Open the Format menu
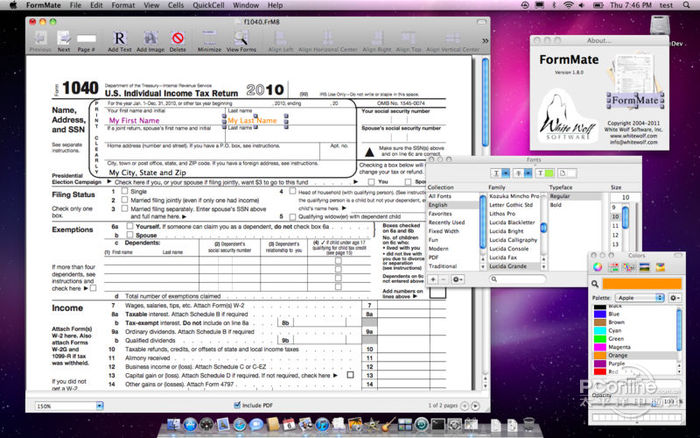This screenshot has width=700, height=438. click(123, 5)
